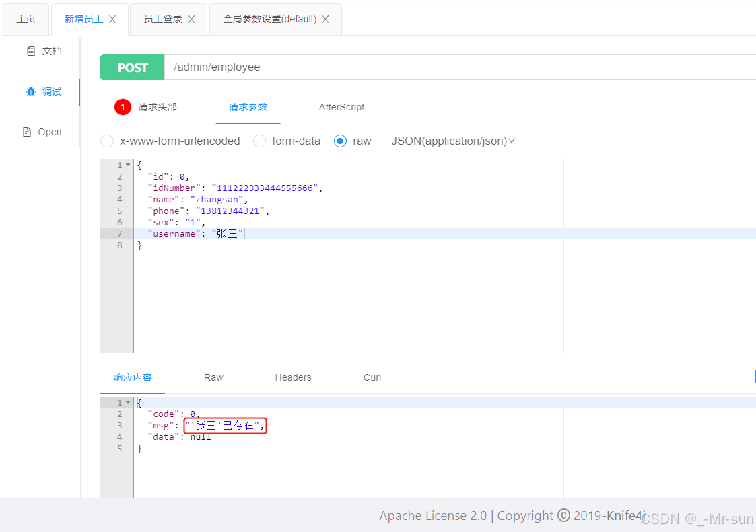Open the 文档 sidebar item
This screenshot has width=756, height=532.
(x=44, y=51)
